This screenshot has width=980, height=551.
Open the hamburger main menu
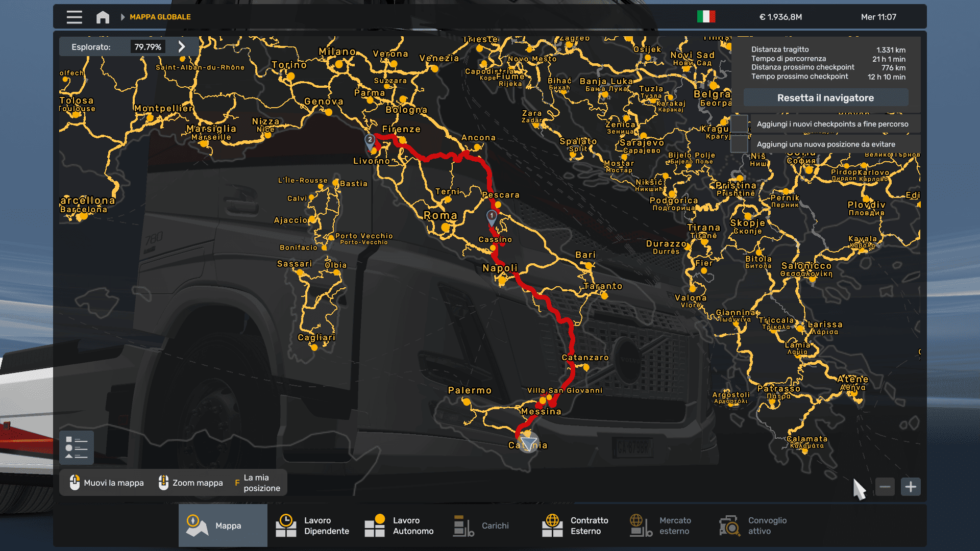tap(75, 17)
